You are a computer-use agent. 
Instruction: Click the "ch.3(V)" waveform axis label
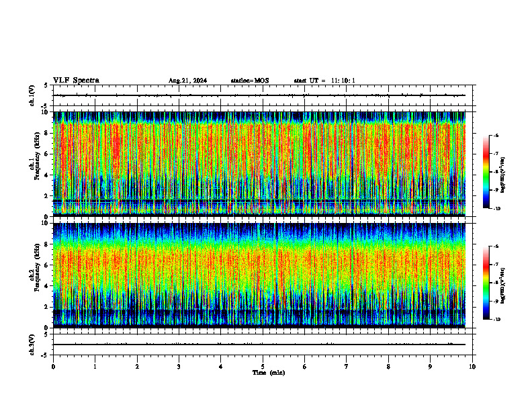coord(32,345)
